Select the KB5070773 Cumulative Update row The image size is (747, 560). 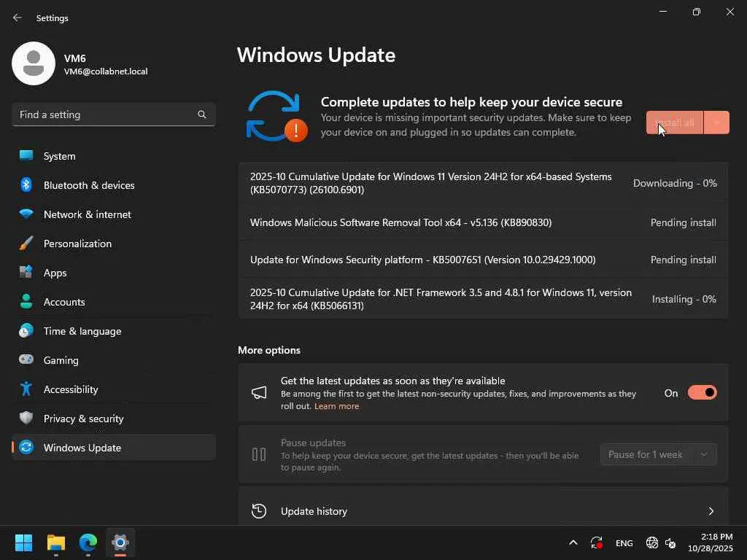pos(483,183)
